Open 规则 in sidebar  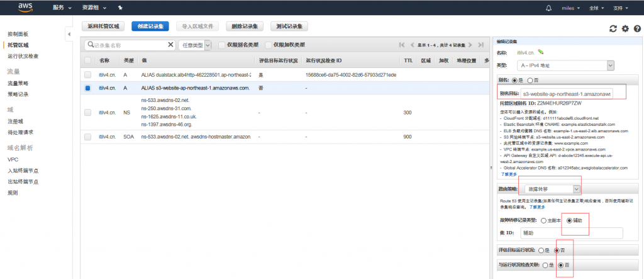click(13, 193)
